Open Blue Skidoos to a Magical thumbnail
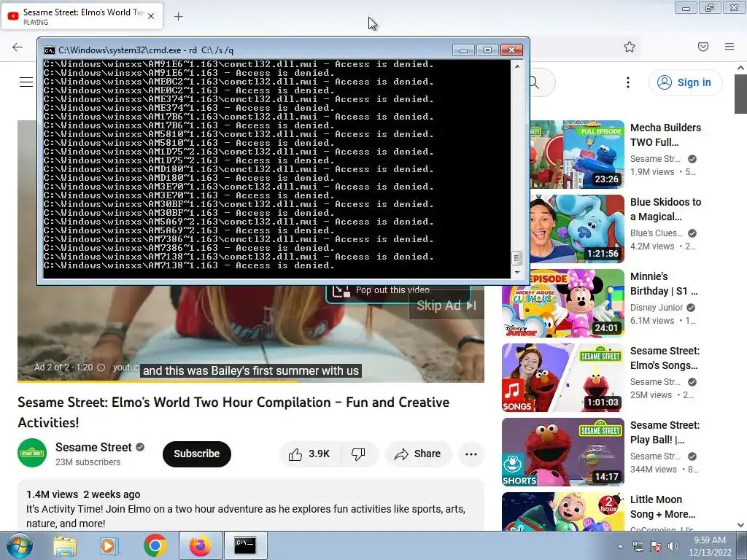 (x=578, y=228)
